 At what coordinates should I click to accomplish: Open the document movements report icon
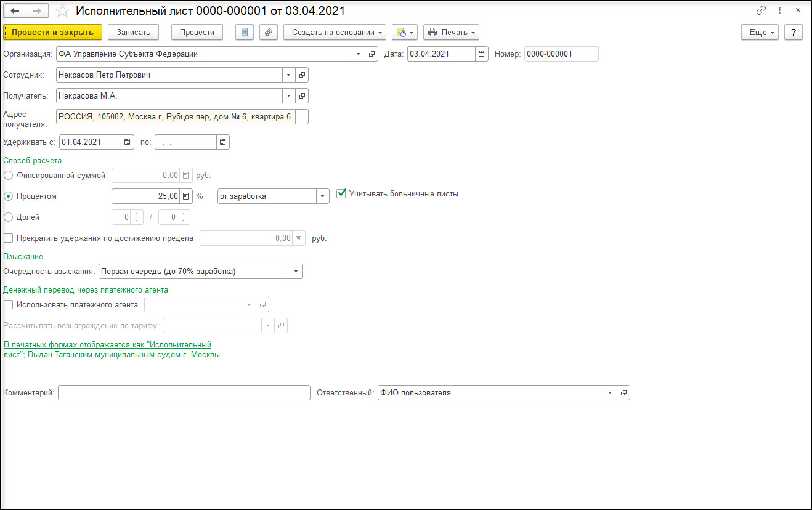pos(246,32)
